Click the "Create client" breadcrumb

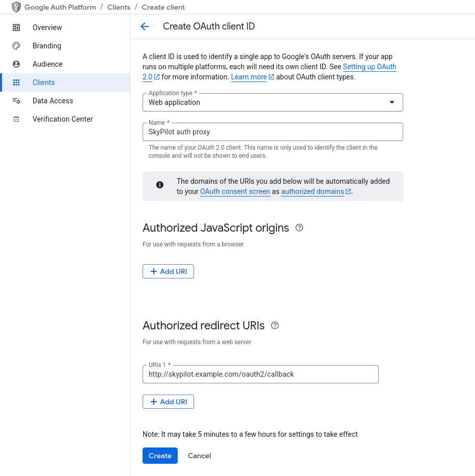(163, 7)
